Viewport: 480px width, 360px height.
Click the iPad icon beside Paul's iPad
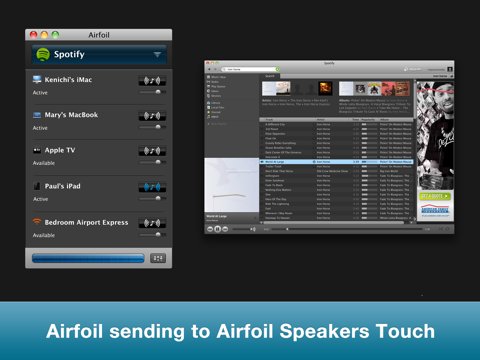pyautogui.click(x=37, y=186)
